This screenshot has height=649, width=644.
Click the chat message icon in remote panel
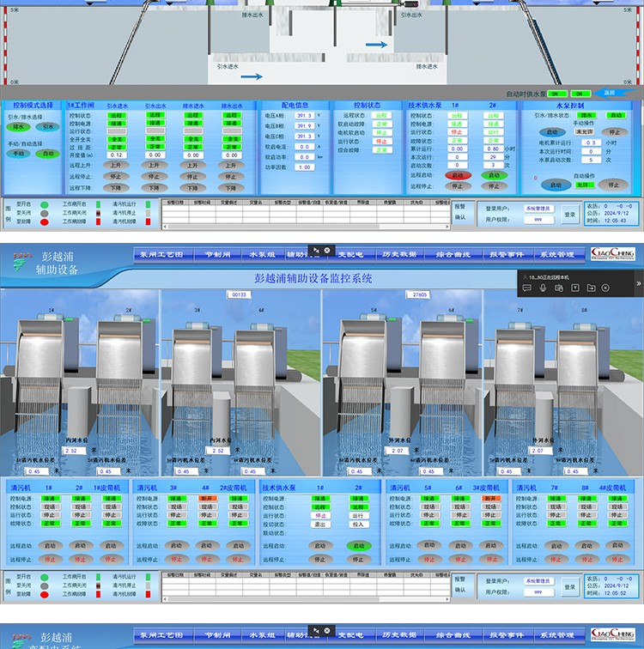(x=527, y=288)
